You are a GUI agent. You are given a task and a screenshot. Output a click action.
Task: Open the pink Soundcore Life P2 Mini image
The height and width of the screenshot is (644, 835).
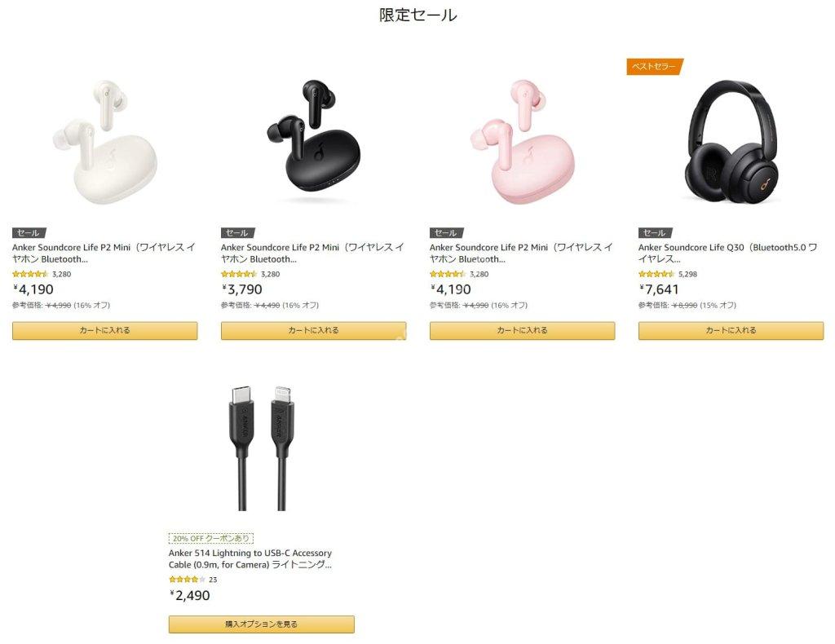click(x=523, y=141)
